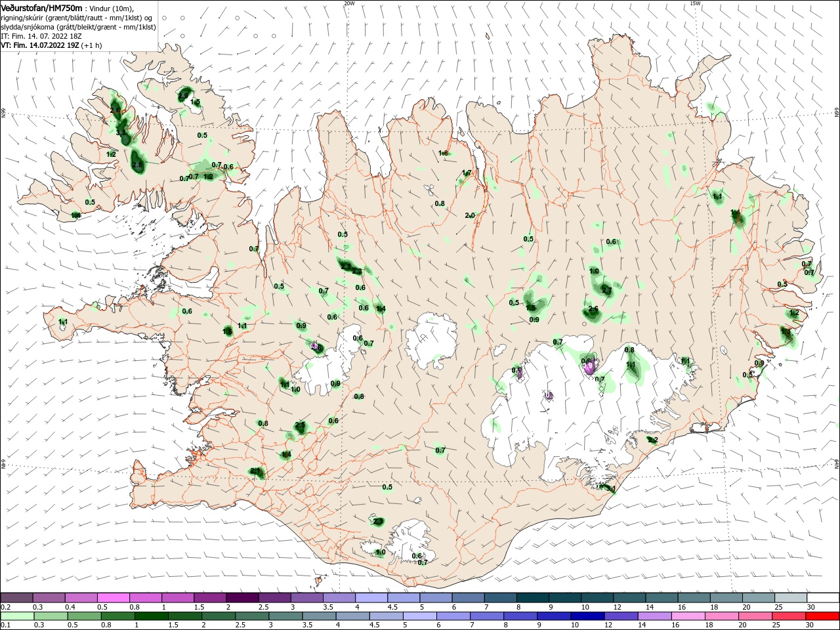Select rain-scale swatch between 0.3 and 0.5
Screen dimensions: 840x630
(51, 616)
